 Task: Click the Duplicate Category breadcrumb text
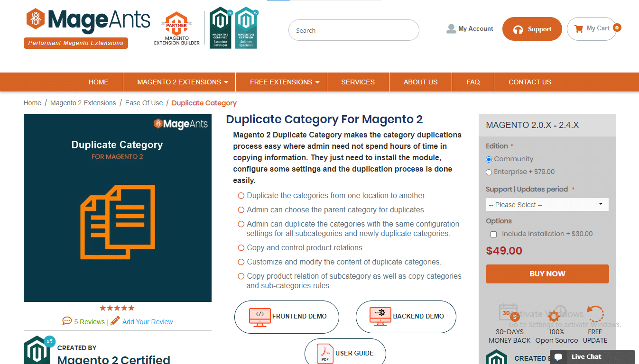(x=204, y=103)
